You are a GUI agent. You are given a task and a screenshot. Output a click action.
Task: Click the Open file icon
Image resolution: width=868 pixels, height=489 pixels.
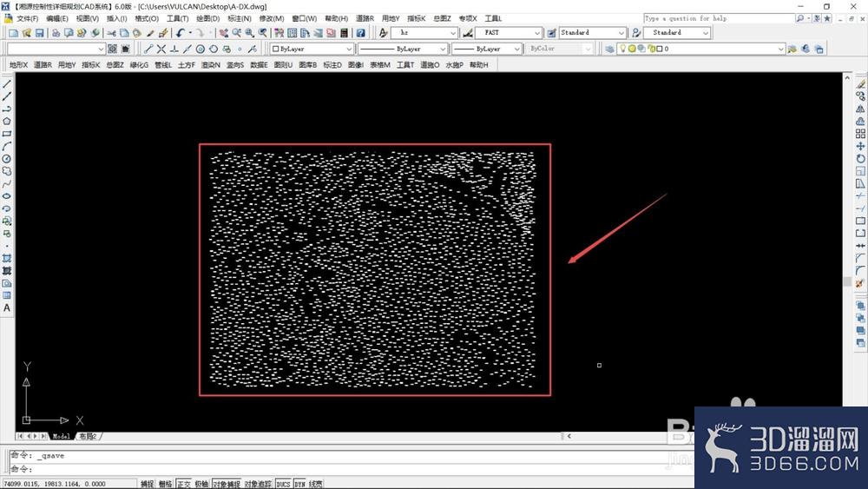click(26, 33)
